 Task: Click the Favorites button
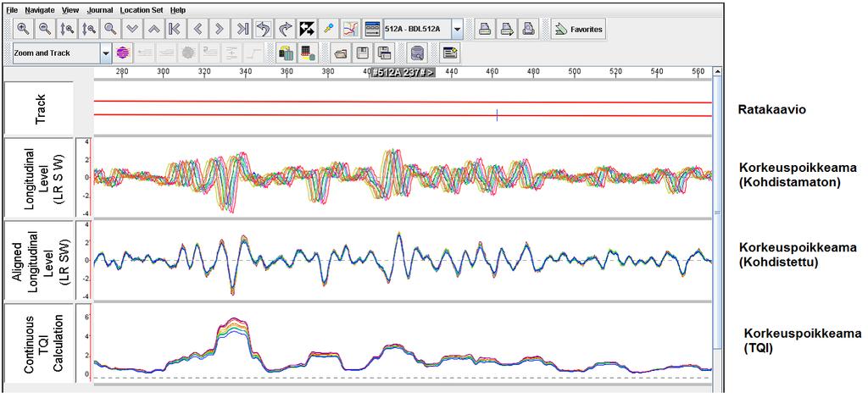579,29
